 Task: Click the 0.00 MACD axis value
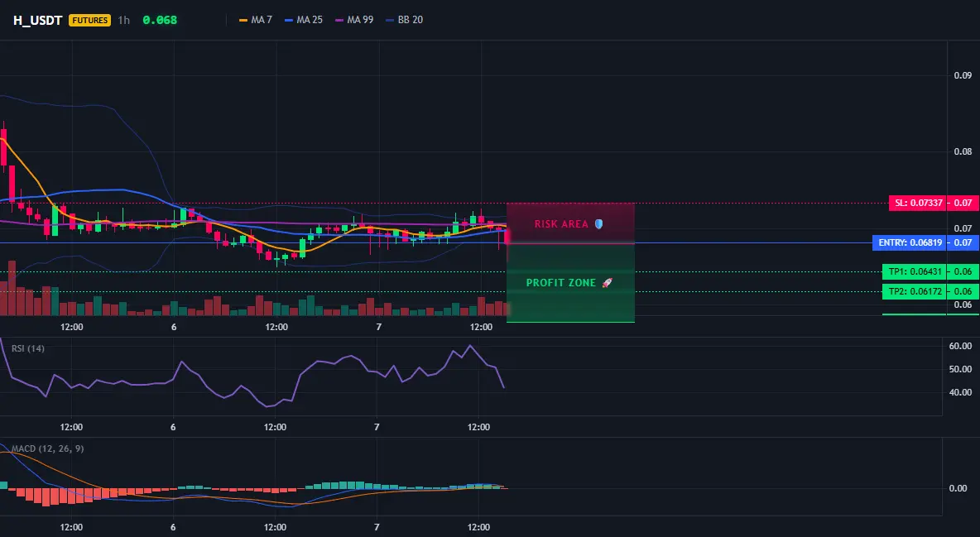[958, 488]
